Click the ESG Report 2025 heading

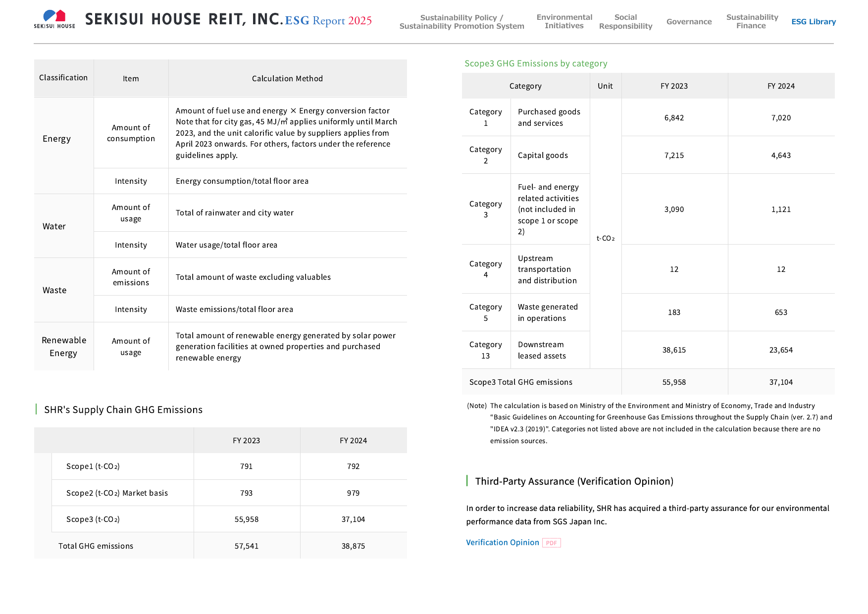click(x=328, y=20)
